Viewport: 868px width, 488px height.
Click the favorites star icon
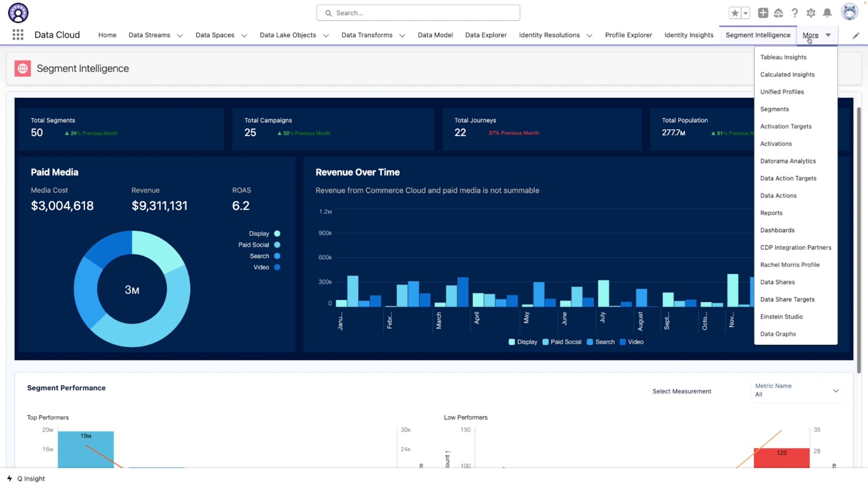tap(735, 13)
